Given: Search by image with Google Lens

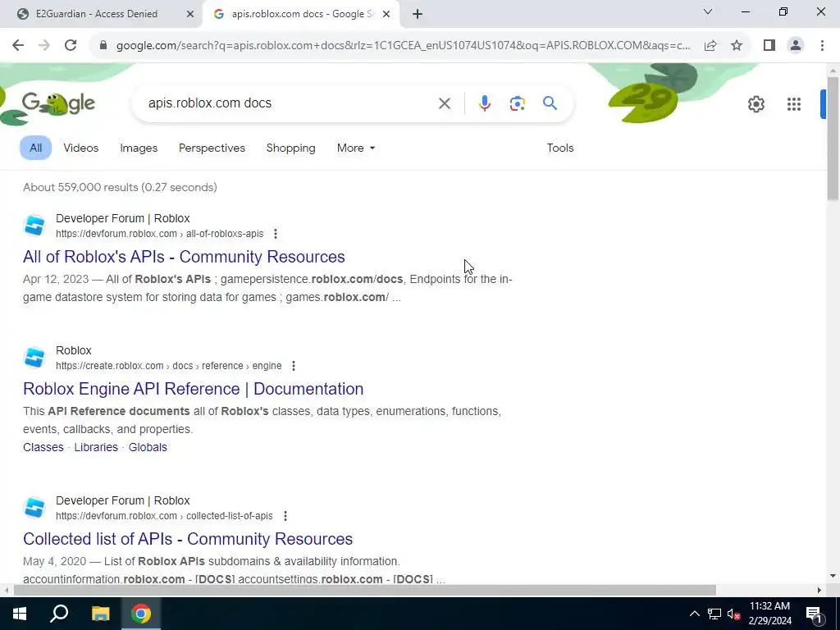Looking at the screenshot, I should point(517,103).
